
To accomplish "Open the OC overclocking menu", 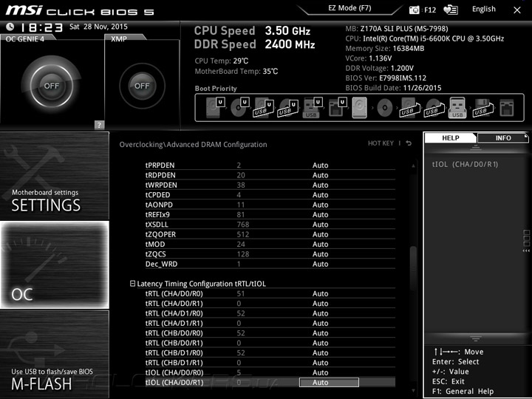I will 54,265.
